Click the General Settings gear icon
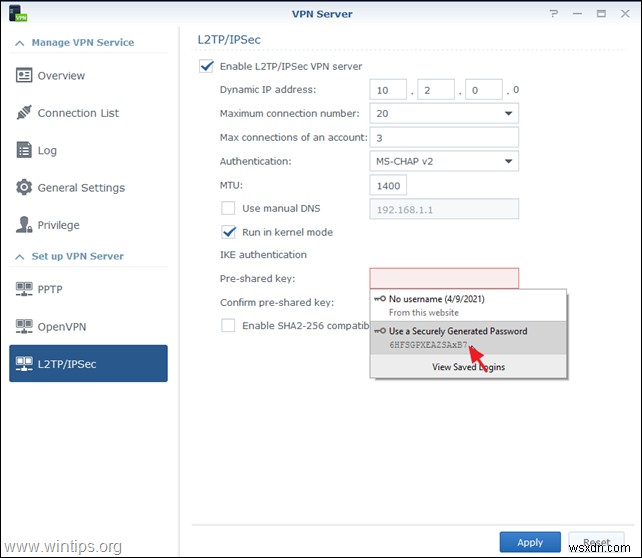Image resolution: width=642 pixels, height=558 pixels. pos(24,187)
